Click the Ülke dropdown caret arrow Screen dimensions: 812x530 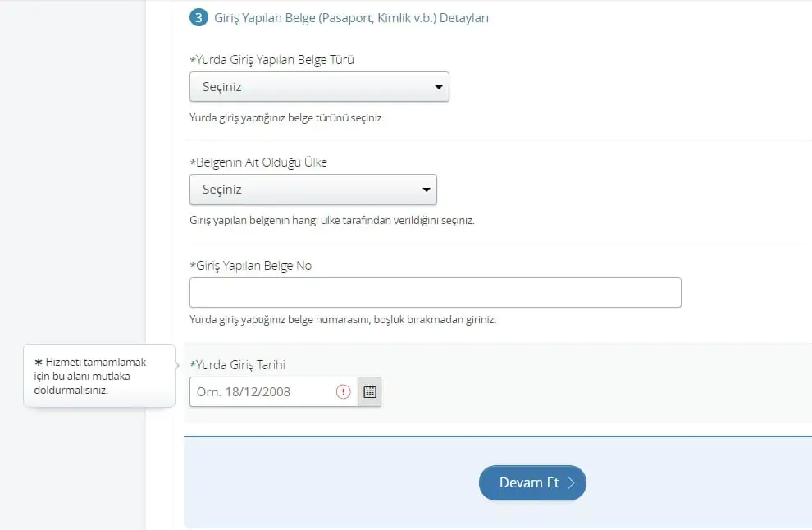[427, 190]
